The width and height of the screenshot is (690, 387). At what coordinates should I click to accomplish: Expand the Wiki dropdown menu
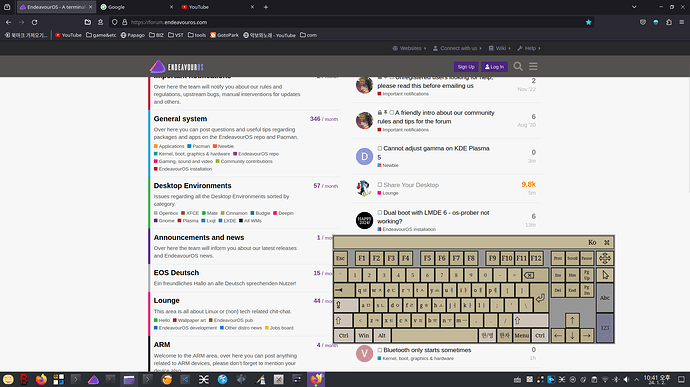pyautogui.click(x=499, y=48)
